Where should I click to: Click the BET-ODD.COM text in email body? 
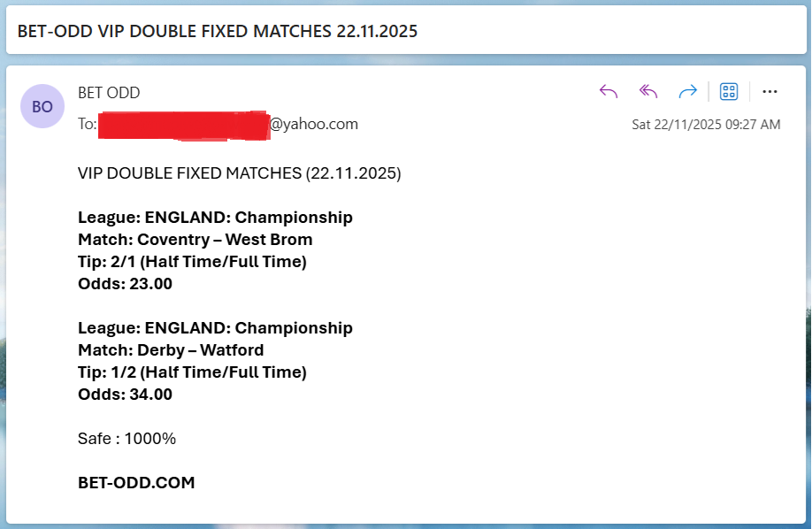pyautogui.click(x=136, y=483)
